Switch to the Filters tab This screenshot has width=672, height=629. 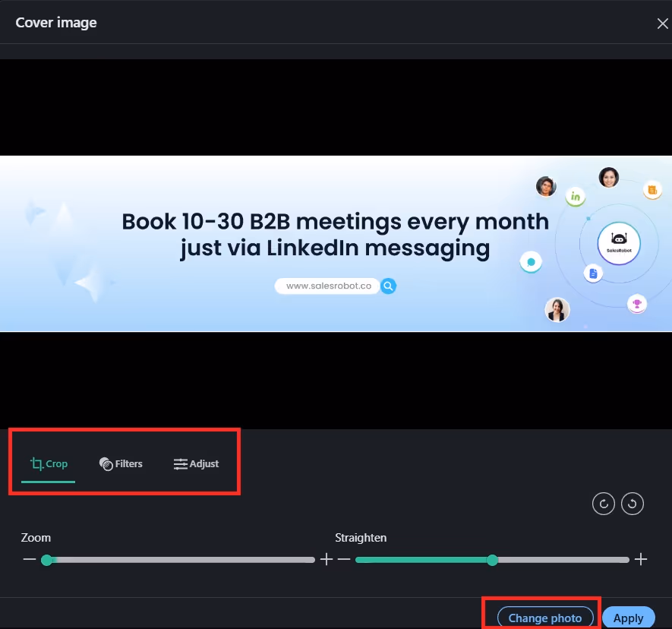pyautogui.click(x=121, y=463)
